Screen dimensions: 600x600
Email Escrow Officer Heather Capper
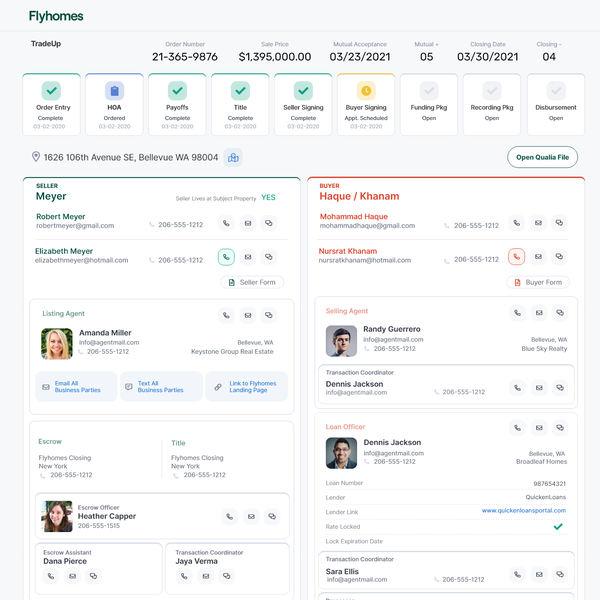click(251, 517)
